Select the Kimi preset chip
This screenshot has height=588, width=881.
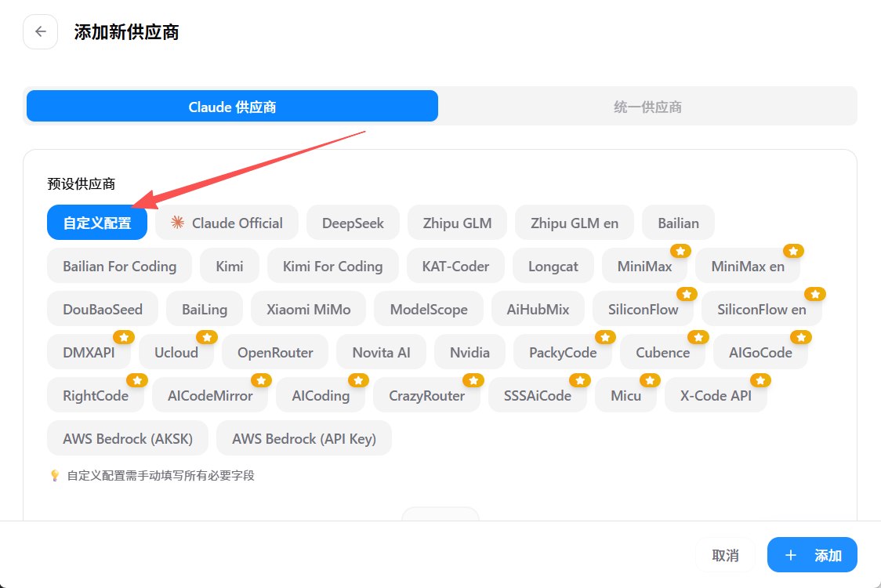click(230, 266)
